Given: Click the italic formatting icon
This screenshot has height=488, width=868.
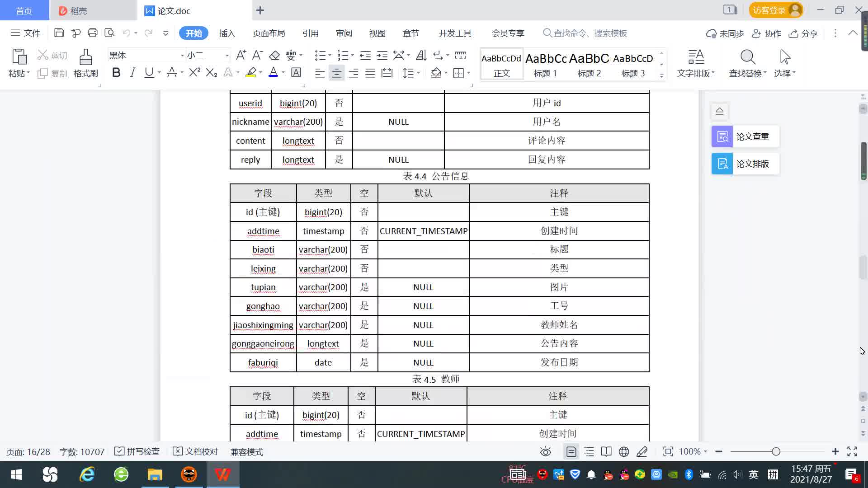Looking at the screenshot, I should coord(132,73).
